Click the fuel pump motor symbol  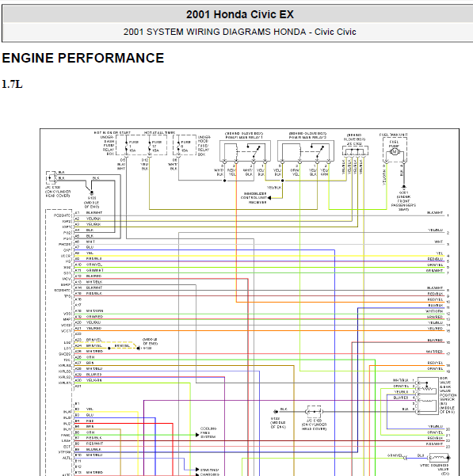[395, 151]
